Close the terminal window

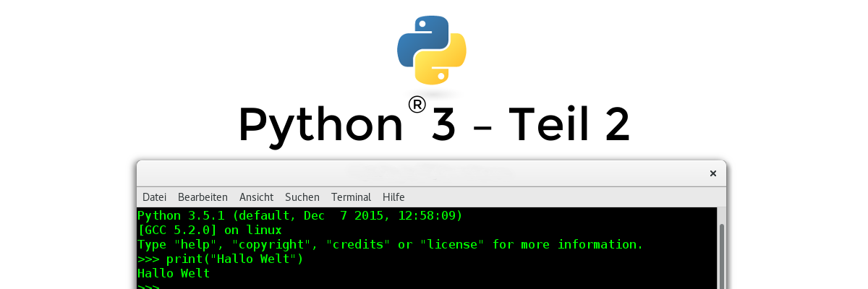pos(712,173)
